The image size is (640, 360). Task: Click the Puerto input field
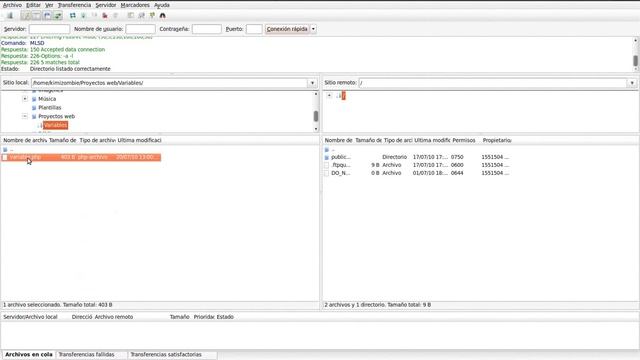(x=254, y=29)
